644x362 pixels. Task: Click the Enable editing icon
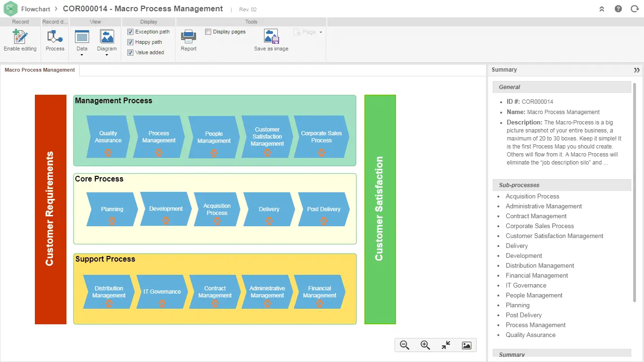[20, 37]
